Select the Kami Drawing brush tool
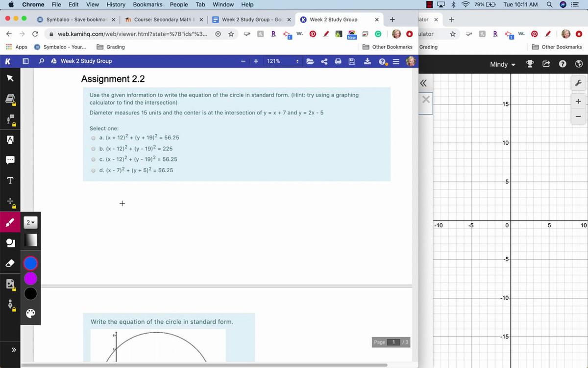 pos(10,223)
